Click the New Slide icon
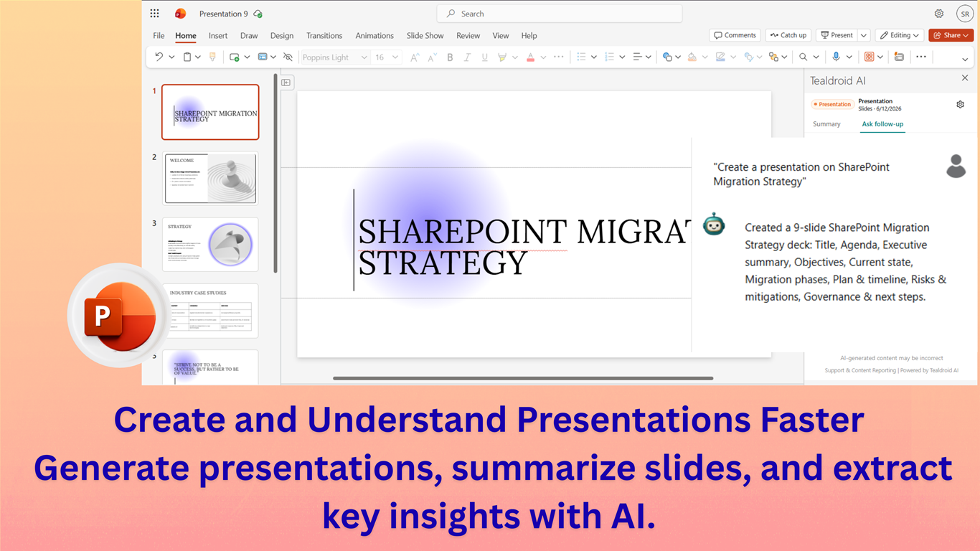Viewport: 980px width, 551px height. [235, 57]
